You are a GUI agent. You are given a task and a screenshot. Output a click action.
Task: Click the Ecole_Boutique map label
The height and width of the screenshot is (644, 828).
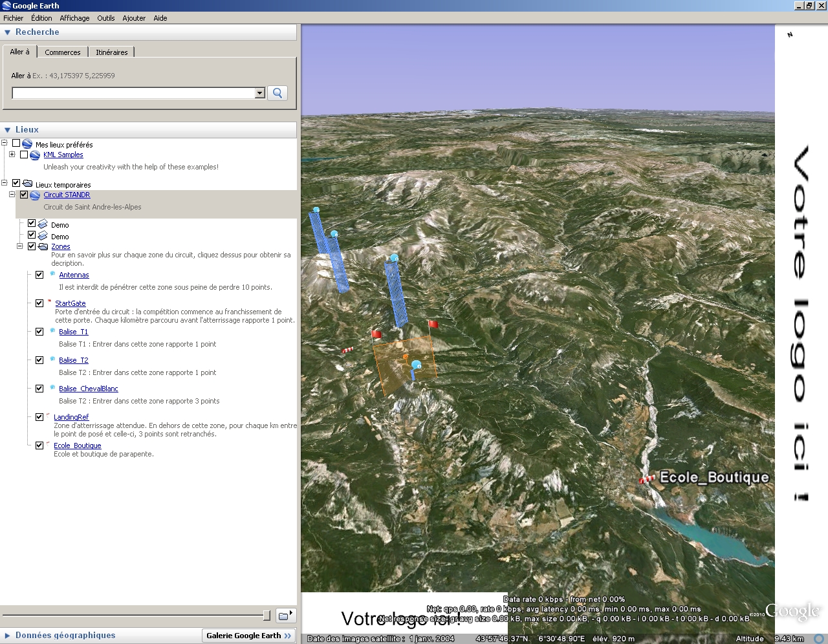(x=714, y=478)
